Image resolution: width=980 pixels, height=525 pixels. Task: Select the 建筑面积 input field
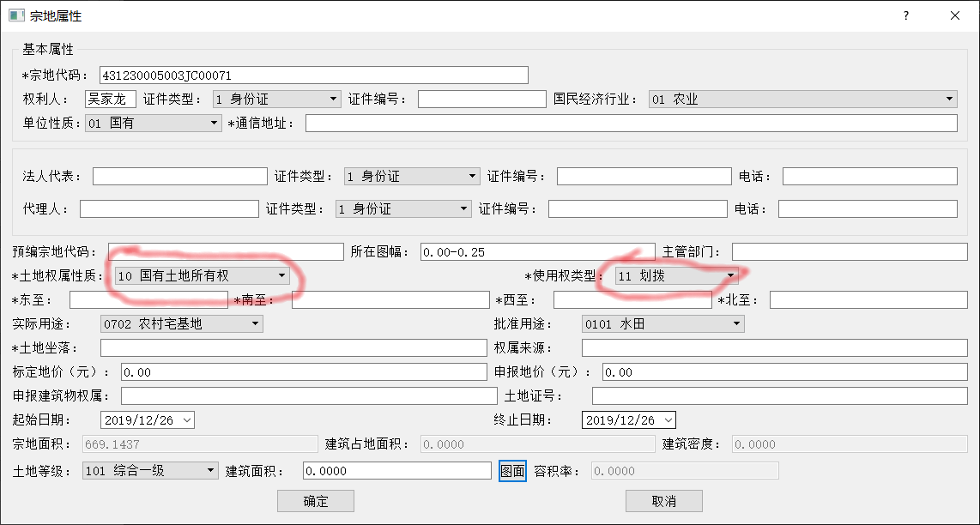point(397,470)
